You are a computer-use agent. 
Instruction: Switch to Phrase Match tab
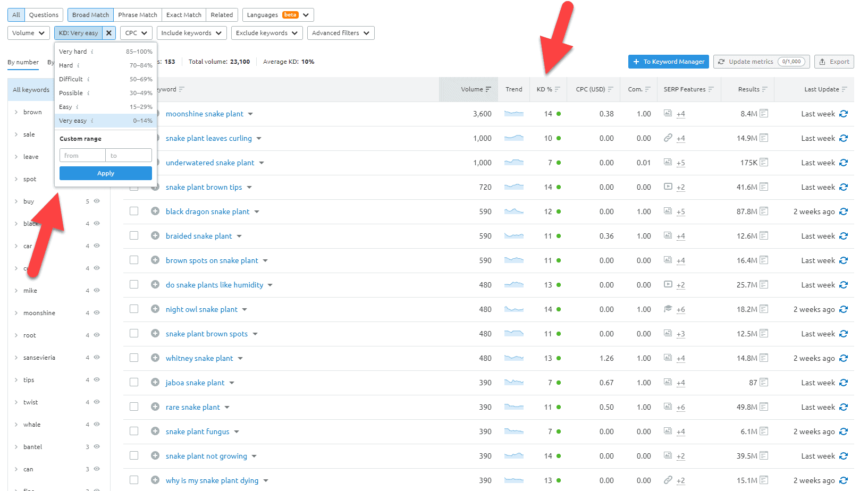138,15
